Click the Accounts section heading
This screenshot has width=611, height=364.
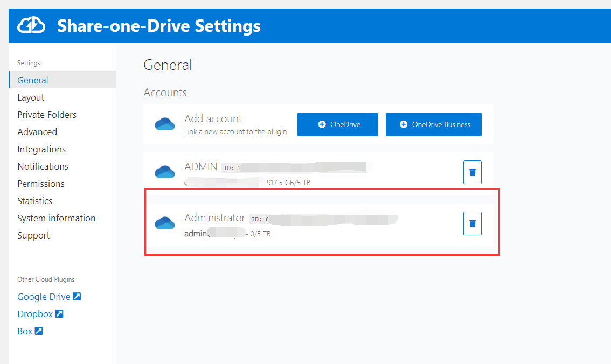165,92
